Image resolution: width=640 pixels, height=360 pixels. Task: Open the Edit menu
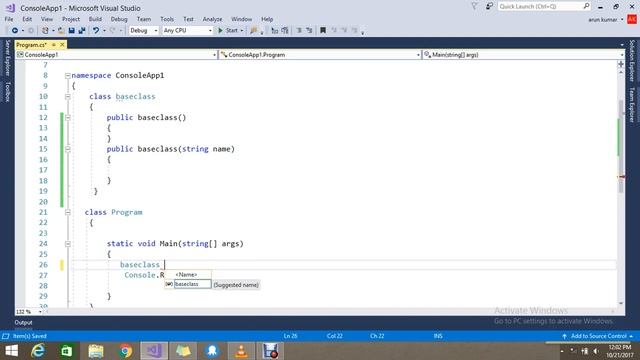[x=27, y=19]
